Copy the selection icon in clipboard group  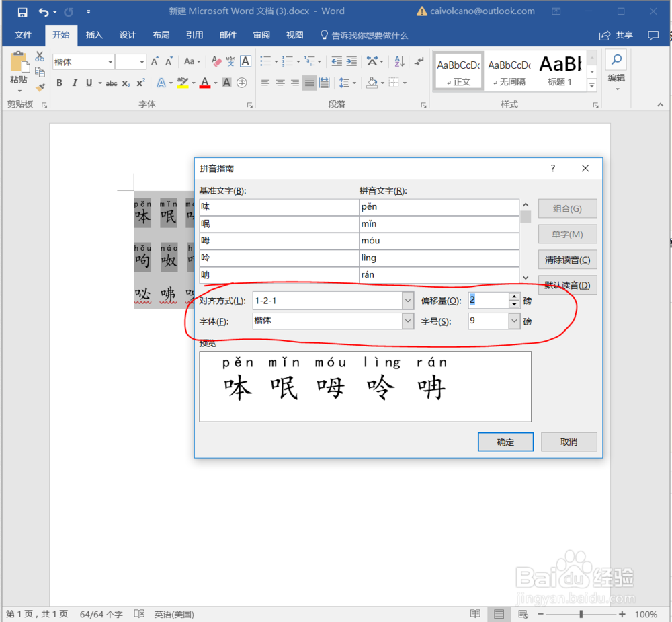point(40,72)
